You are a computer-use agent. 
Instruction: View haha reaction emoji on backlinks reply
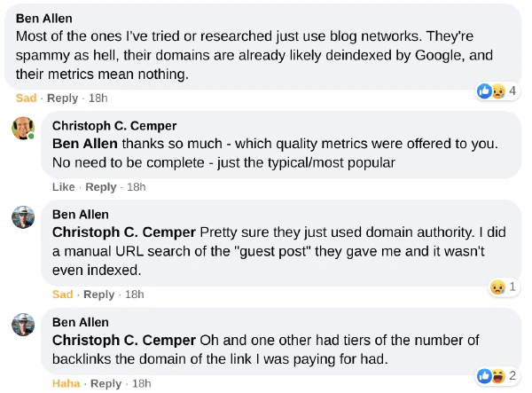[x=498, y=376]
